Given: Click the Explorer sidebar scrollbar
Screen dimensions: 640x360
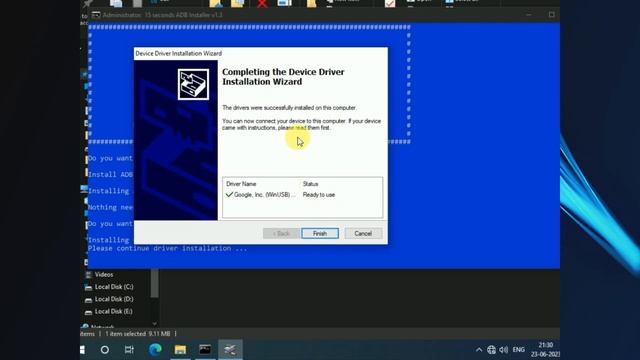Looking at the screenshot, I should (155, 284).
